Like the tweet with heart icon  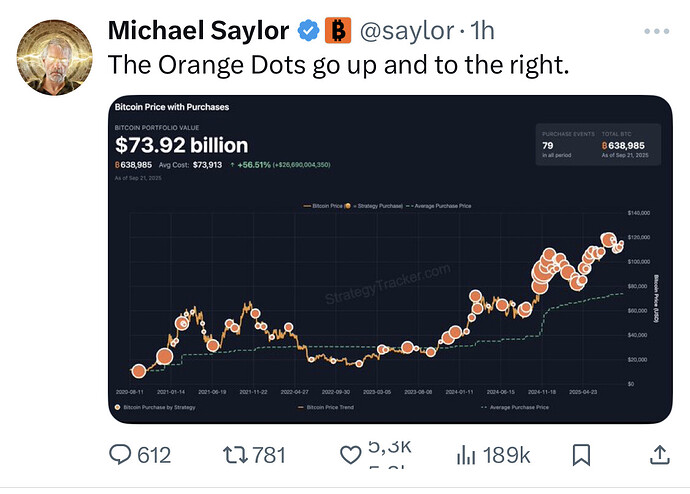coord(350,456)
